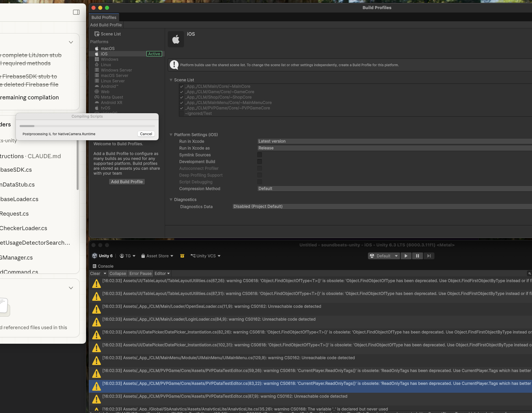Click warning icon for UIMainMenu.cs message
Image resolution: width=532 pixels, height=413 pixels.
[97, 361]
